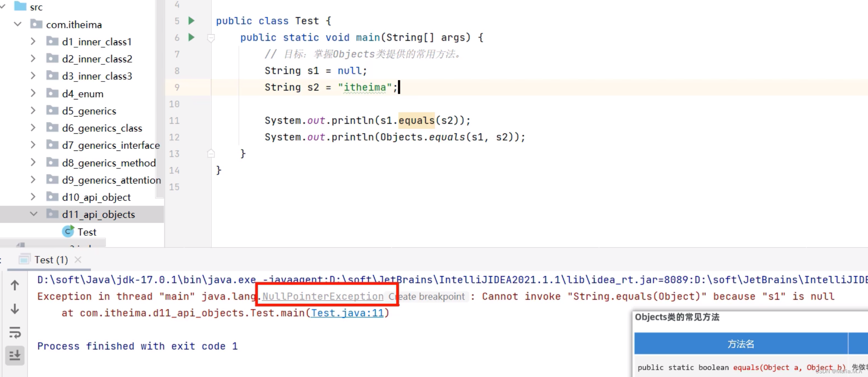Run the main method using the gutter arrow on line 6
Viewport: 868px width, 377px height.
(191, 37)
